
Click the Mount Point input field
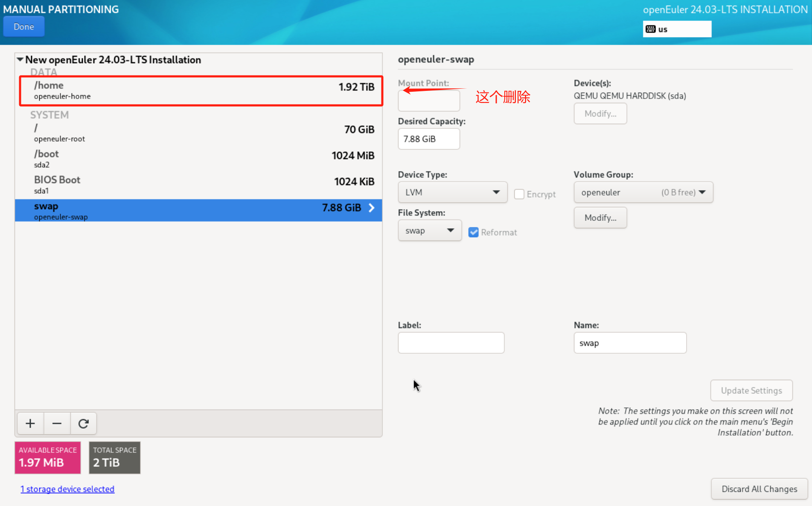click(429, 101)
